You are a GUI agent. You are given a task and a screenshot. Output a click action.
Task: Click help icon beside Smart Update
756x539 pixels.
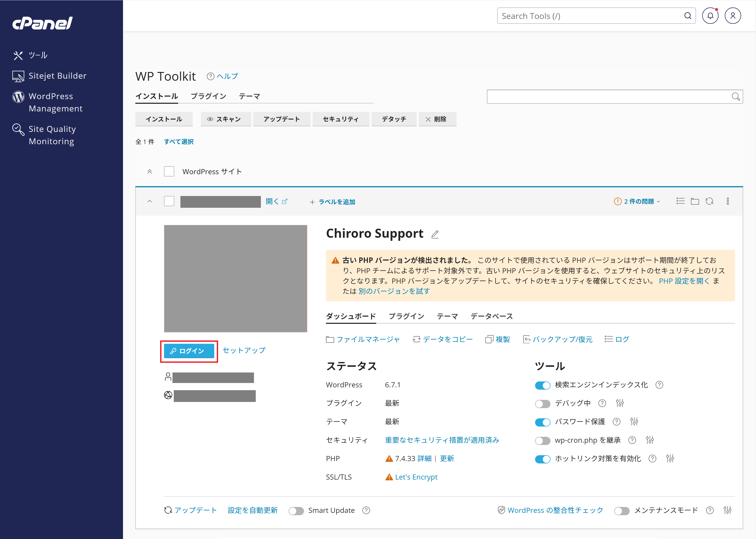pyautogui.click(x=366, y=510)
